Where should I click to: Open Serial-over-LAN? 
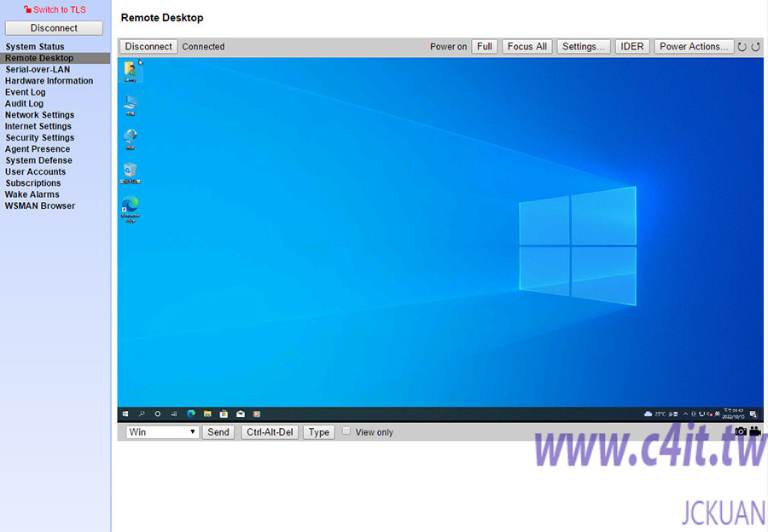tap(38, 70)
